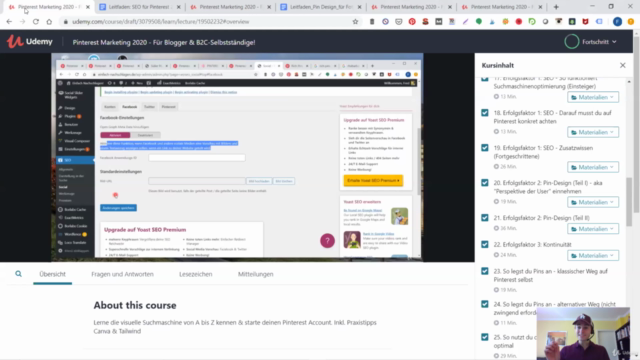Image resolution: width=640 pixels, height=360 pixels.
Task: Open lecture 20 'Perspektive der User einnehmen'
Action: pos(548,187)
